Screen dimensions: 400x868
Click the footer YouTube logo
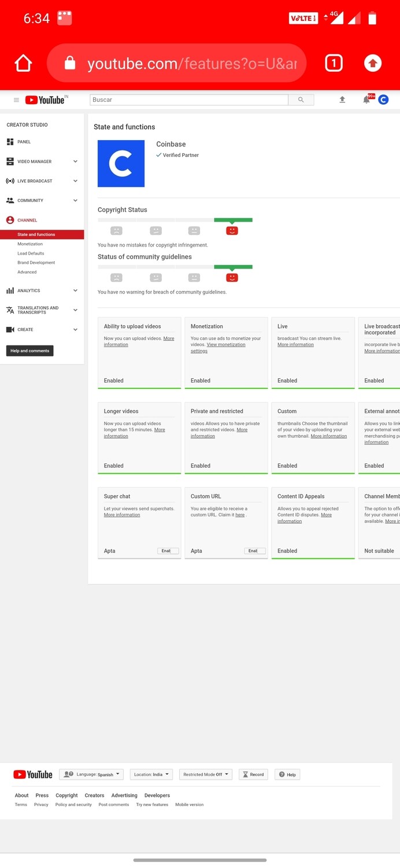point(33,774)
